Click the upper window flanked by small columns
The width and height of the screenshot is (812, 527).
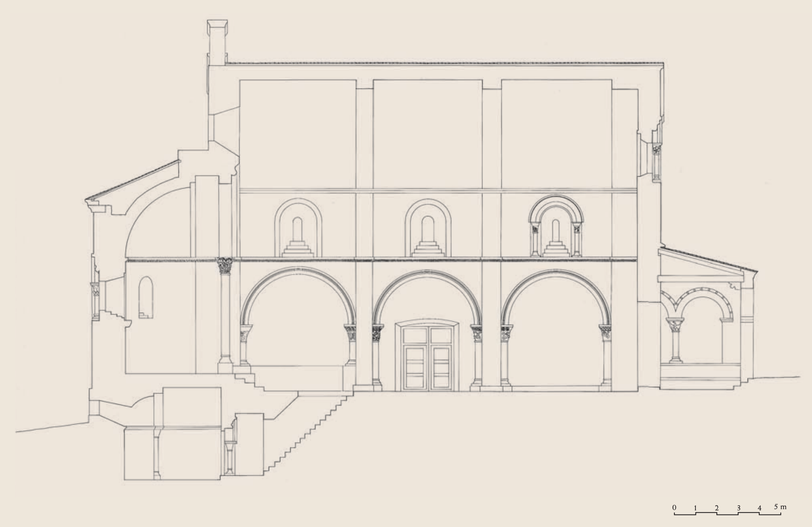pos(556,226)
